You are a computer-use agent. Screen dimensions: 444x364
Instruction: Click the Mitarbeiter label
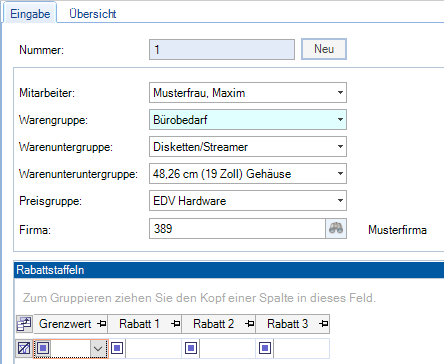(47, 93)
